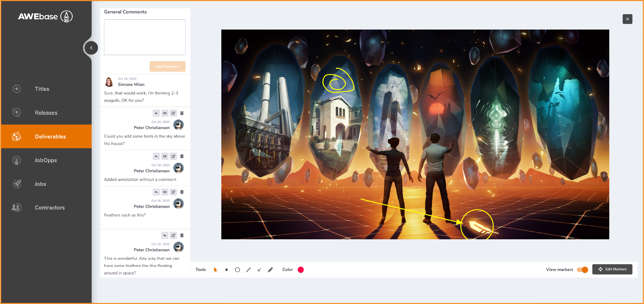Edit the 'Added annotation without a comment' entry
The image size is (644, 304).
(173, 156)
